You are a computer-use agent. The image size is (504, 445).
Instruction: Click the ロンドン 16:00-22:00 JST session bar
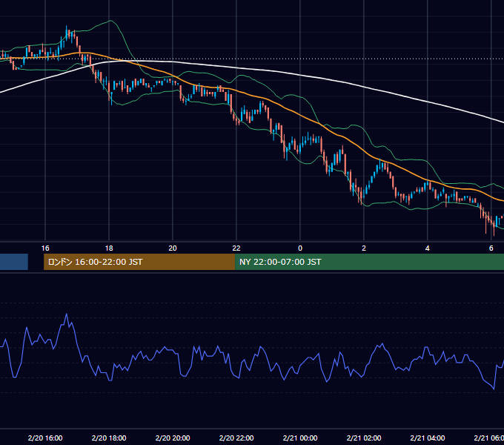(139, 262)
